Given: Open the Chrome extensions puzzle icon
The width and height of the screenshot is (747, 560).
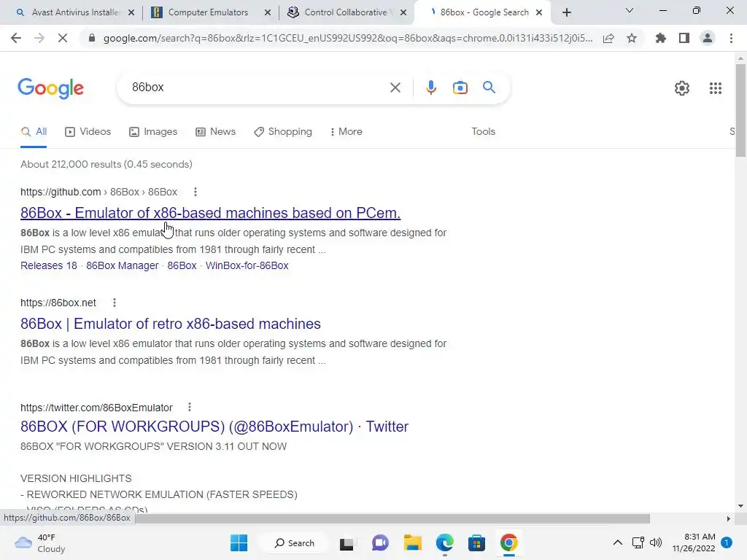Looking at the screenshot, I should click(x=660, y=38).
